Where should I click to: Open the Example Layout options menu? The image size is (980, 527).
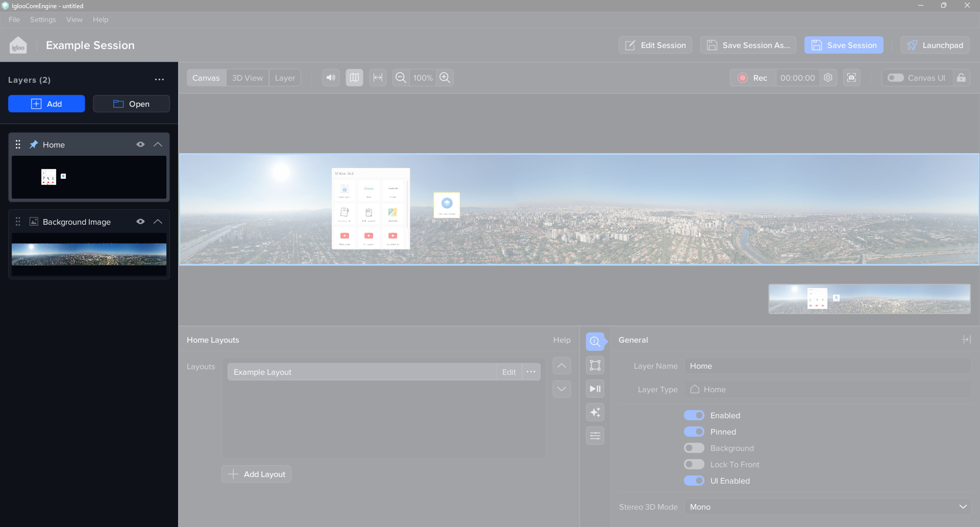[531, 372]
